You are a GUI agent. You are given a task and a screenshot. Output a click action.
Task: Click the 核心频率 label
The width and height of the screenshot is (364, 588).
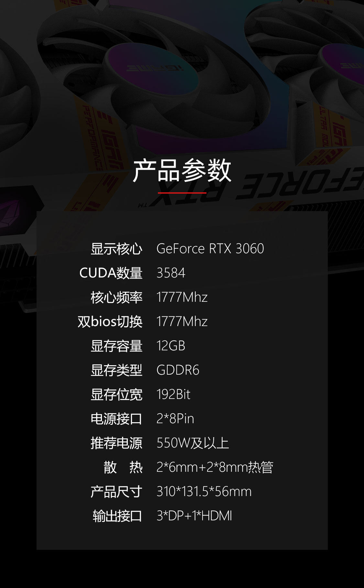point(116,297)
